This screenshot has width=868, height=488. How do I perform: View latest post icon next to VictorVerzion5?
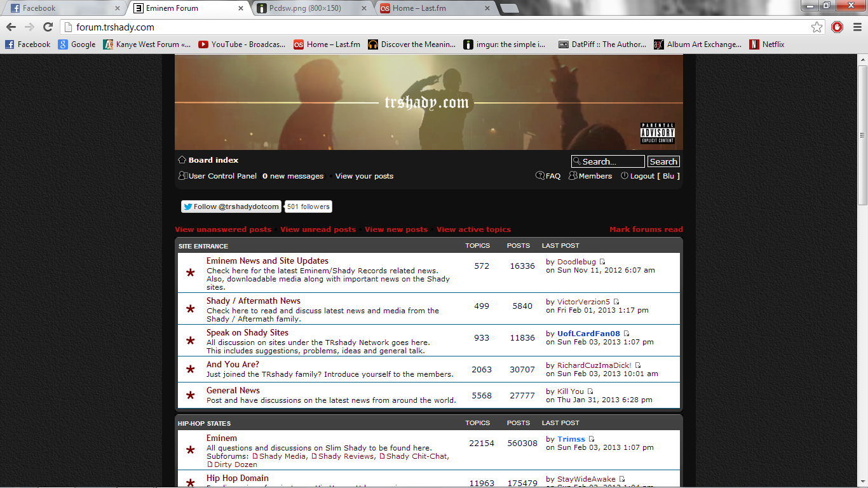click(x=616, y=302)
